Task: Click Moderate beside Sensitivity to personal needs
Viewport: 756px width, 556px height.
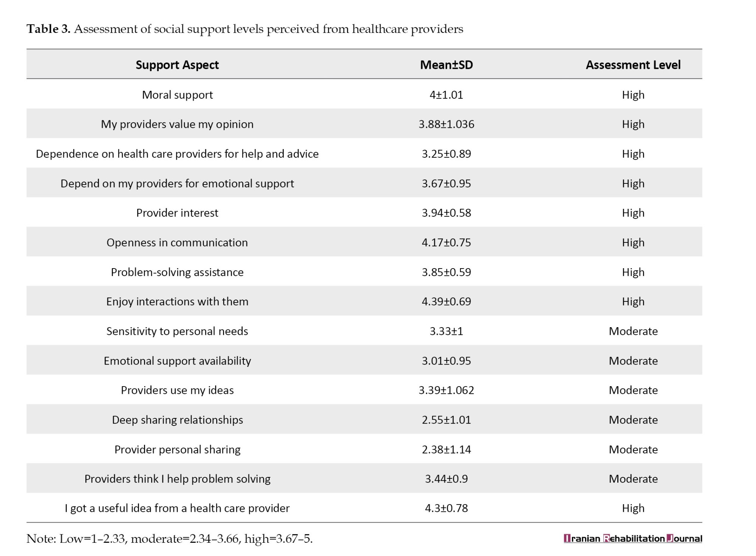Action: coord(633,331)
